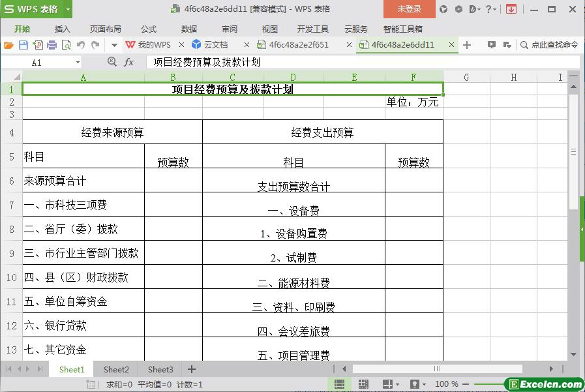585x392 pixels.
Task: Close the 4f6c48a2e6dd11 document tab
Action: click(451, 45)
